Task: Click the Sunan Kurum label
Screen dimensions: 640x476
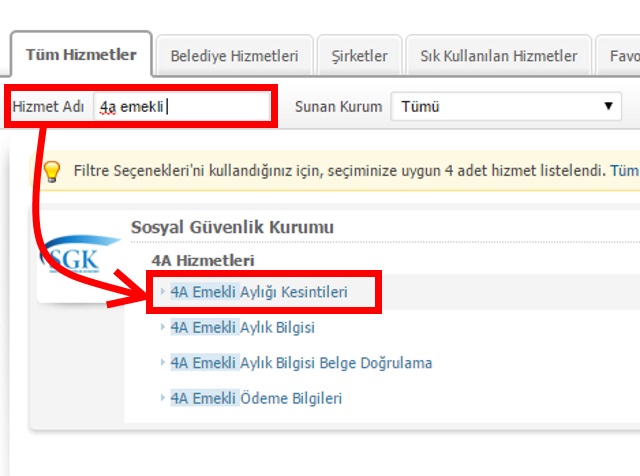Action: tap(338, 107)
